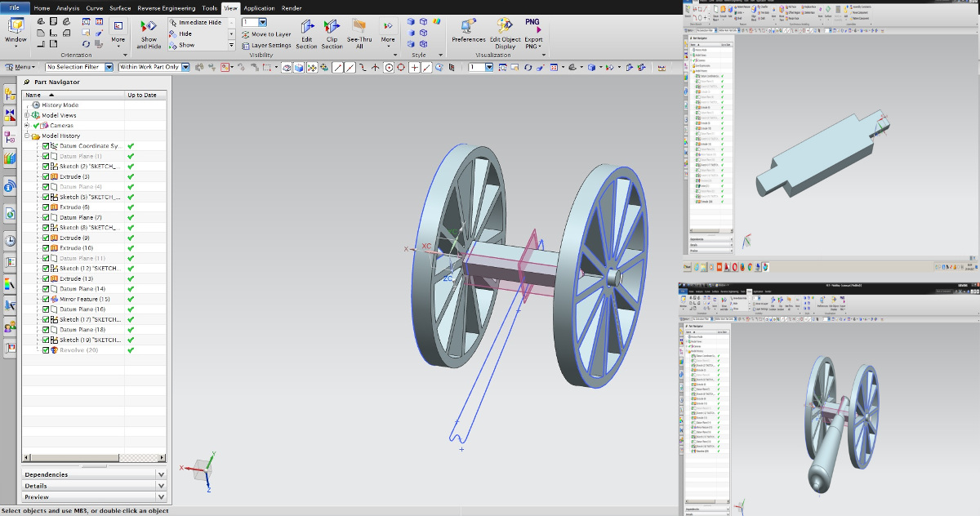
Task: Open view Preferences
Action: coord(469,30)
